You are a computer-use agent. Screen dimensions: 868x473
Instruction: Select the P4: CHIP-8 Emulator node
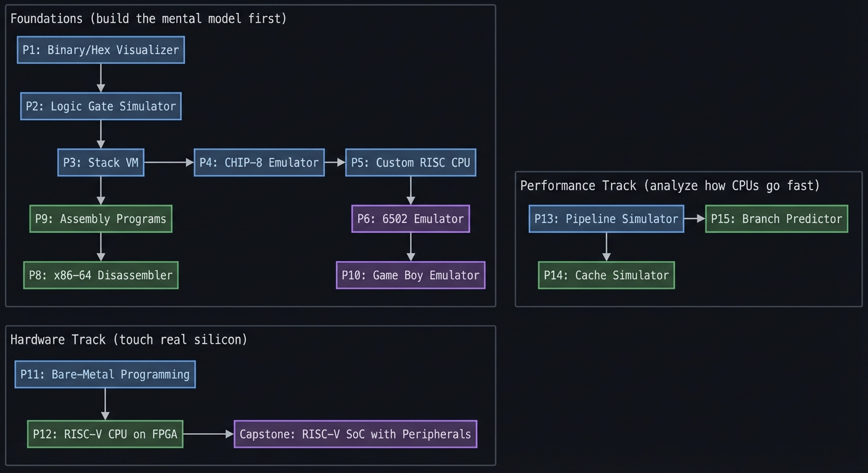click(259, 162)
